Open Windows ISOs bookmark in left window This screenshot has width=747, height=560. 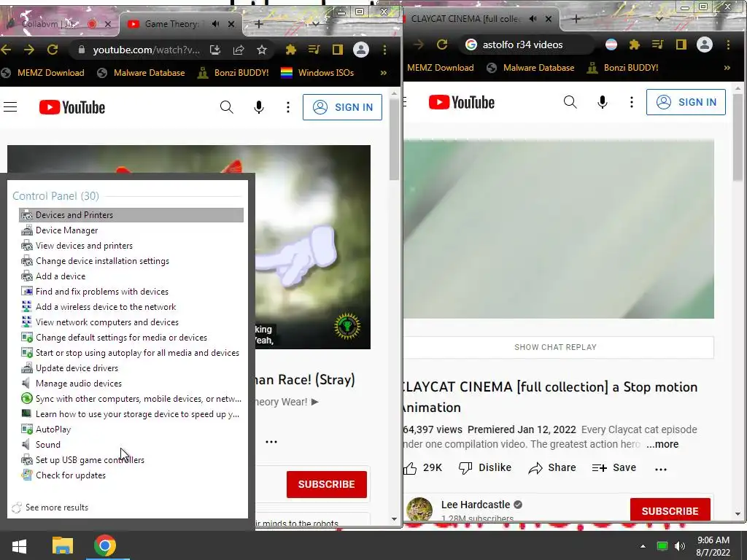[318, 73]
